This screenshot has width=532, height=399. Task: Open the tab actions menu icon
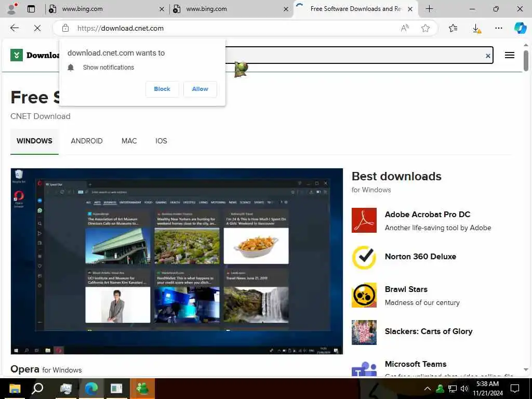31,9
